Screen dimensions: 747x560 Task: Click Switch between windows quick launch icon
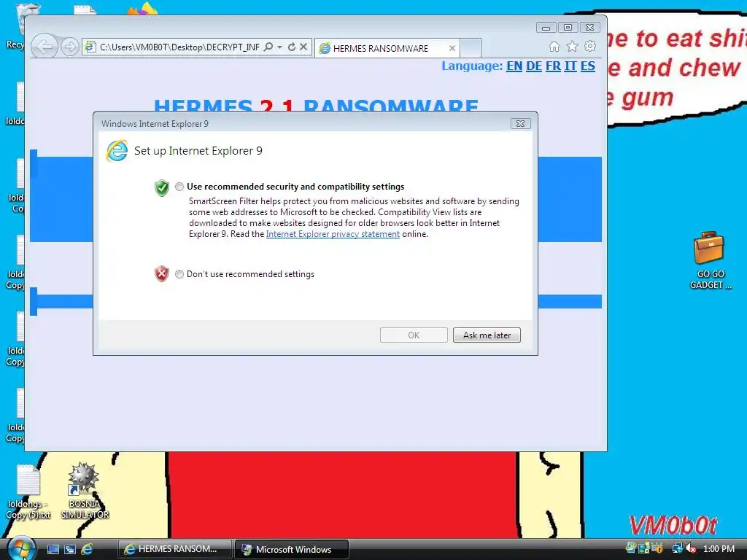click(x=70, y=550)
